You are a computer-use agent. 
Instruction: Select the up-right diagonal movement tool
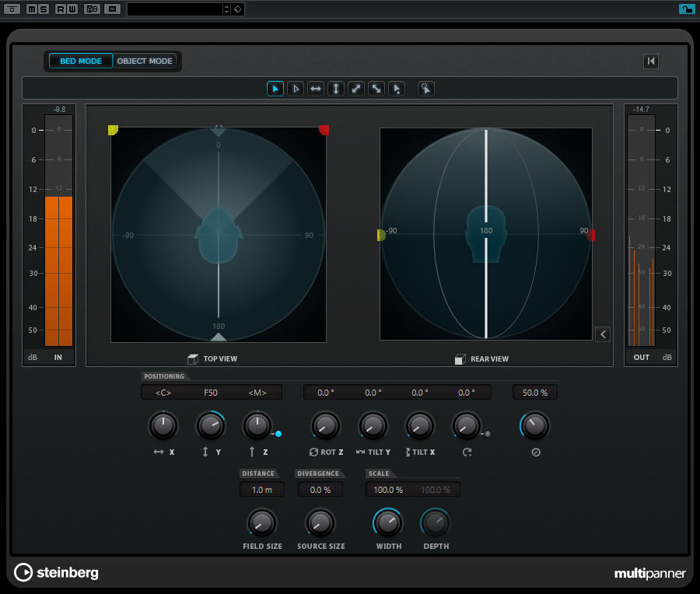[356, 89]
